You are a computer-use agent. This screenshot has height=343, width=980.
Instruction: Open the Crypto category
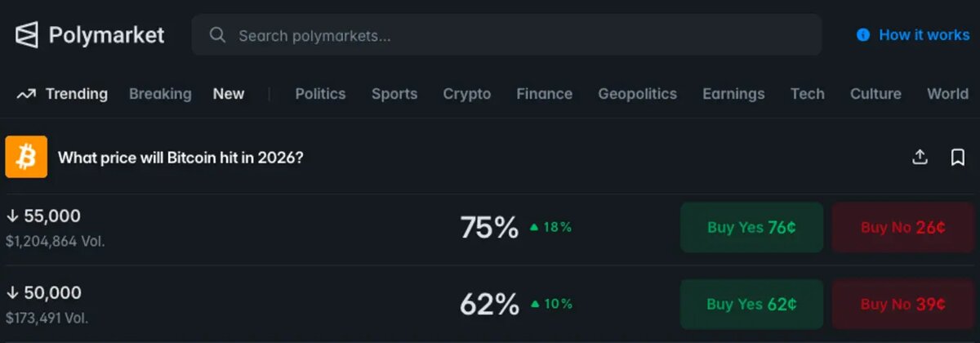[467, 94]
